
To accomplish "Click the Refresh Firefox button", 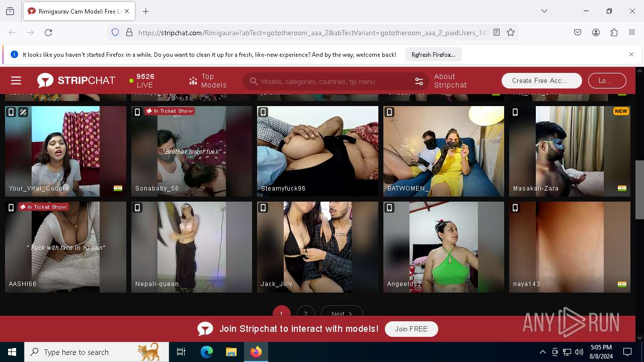I will click(433, 55).
